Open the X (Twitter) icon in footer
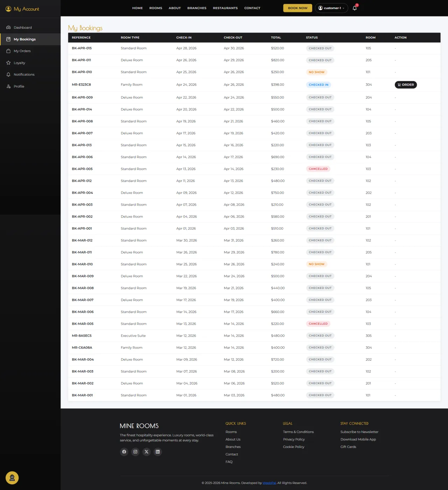448x490 pixels. tap(147, 452)
